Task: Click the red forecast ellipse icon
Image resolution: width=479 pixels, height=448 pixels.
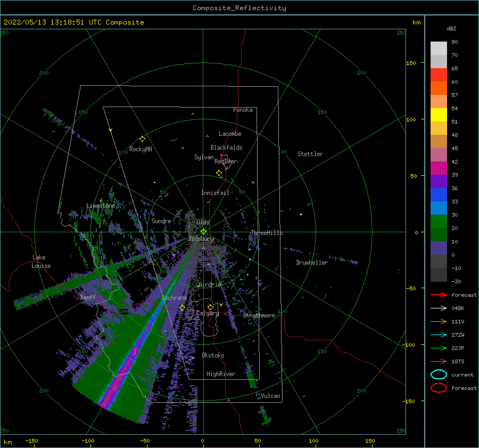Action: click(439, 388)
